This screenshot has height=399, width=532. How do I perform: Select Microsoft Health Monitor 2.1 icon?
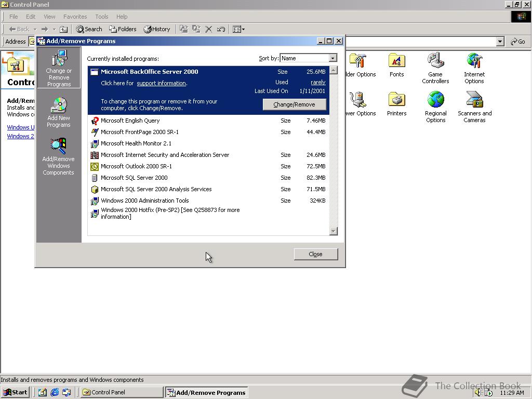pos(95,143)
